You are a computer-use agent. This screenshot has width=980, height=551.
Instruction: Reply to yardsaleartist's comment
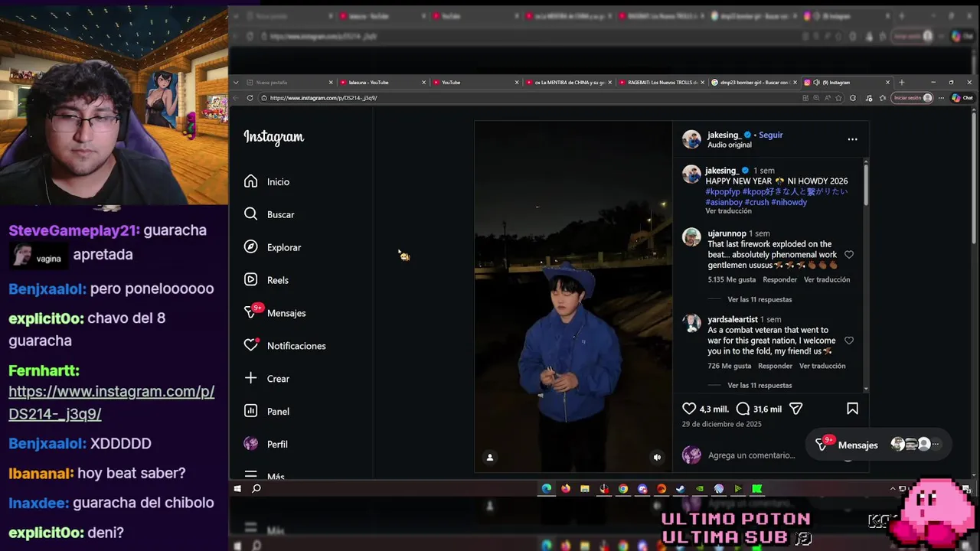point(775,366)
